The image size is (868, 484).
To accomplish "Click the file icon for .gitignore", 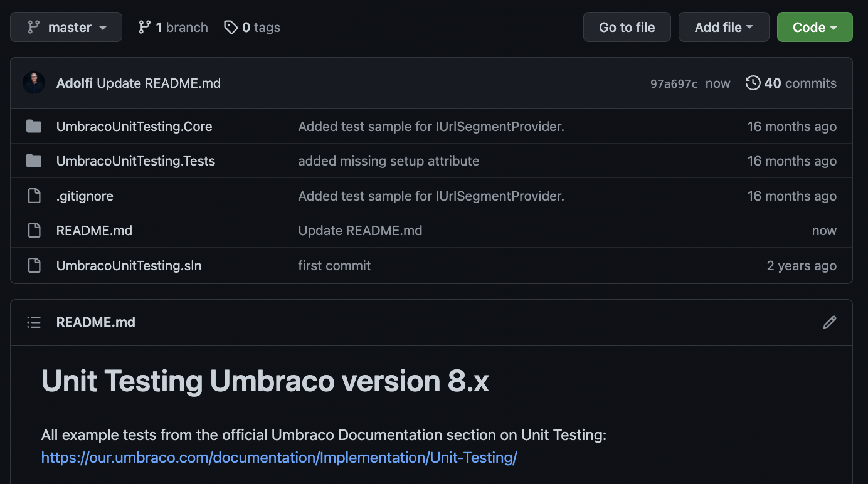I will [x=34, y=196].
